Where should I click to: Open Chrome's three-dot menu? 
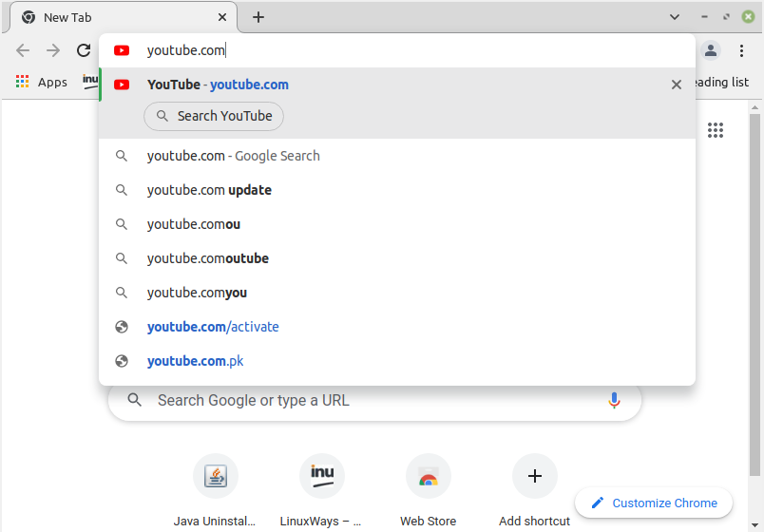[741, 50]
